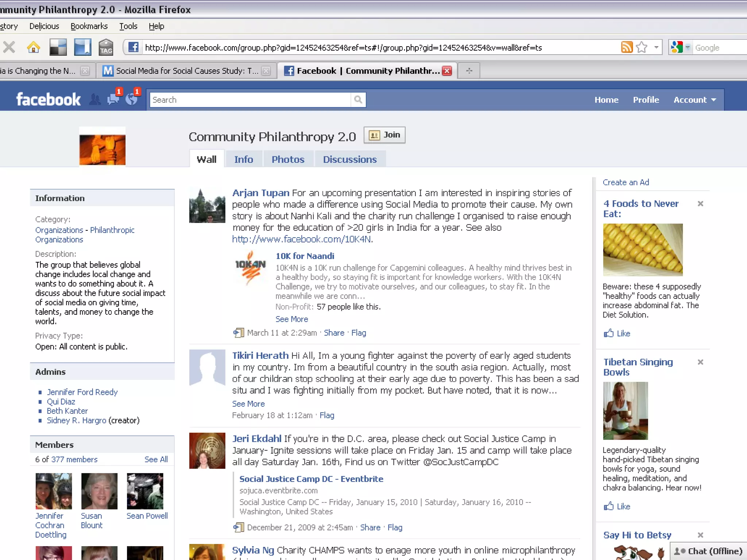Open See All members link
Image resolution: width=747 pixels, height=560 pixels.
[x=156, y=459]
